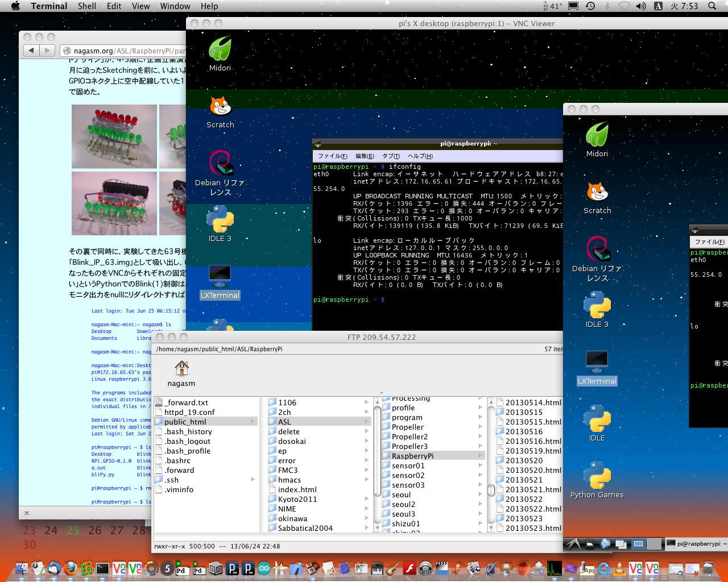The height and width of the screenshot is (582, 728).
Task: Expand the NIME folder arrow
Action: coord(366,509)
